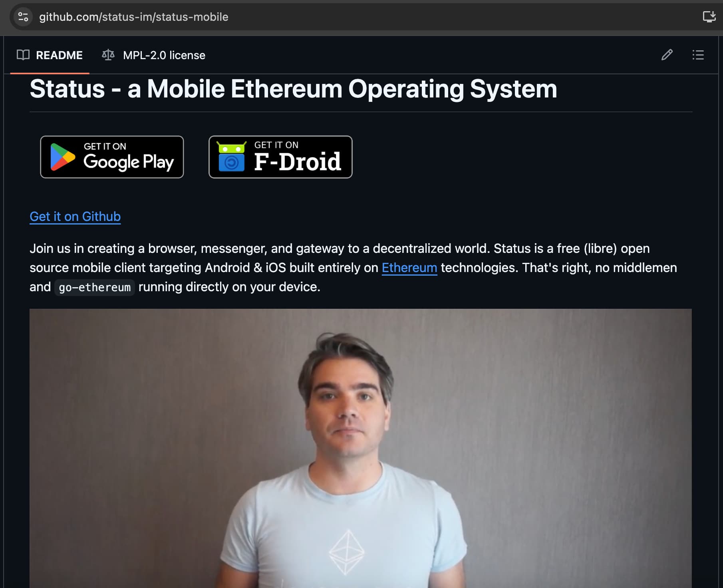Switch to the README tab label
This screenshot has width=723, height=588.
click(x=59, y=55)
